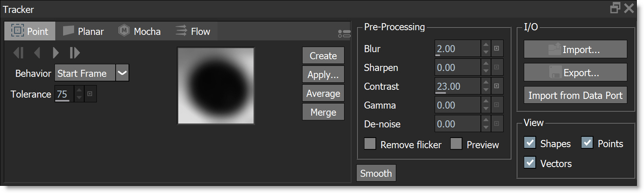Step tracking forward one frame
The image size is (644, 193).
[x=56, y=53]
